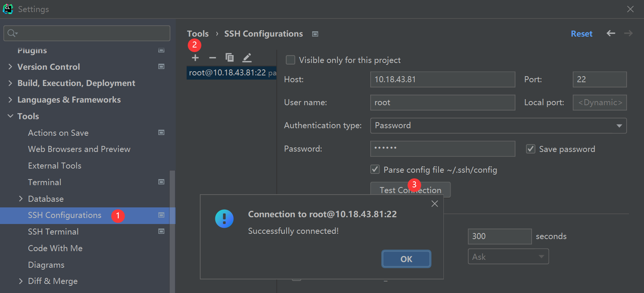The width and height of the screenshot is (644, 293).
Task: Open Actions on Save settings
Action: click(58, 133)
